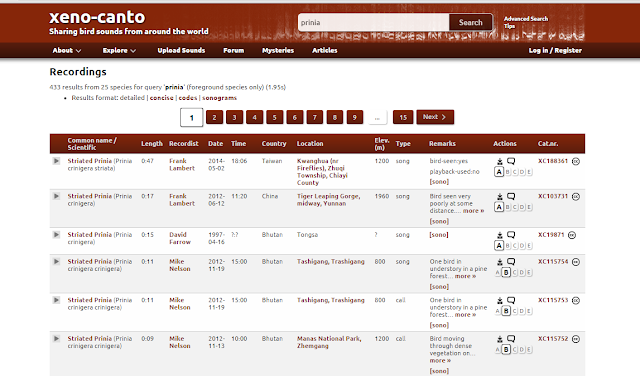Open the xeno-canto home logo
Viewport: 640px width, 376px height.
point(97,17)
